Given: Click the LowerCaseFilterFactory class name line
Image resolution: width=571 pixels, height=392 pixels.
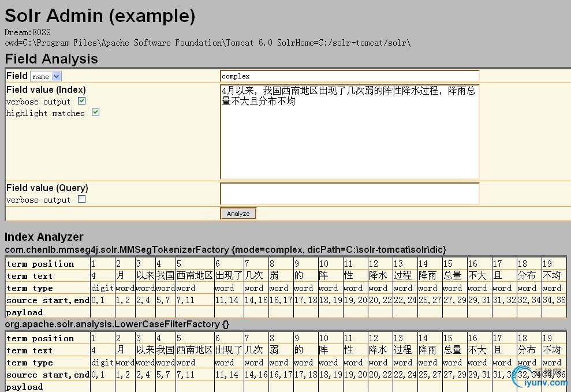Looking at the screenshot, I should pyautogui.click(x=117, y=324).
